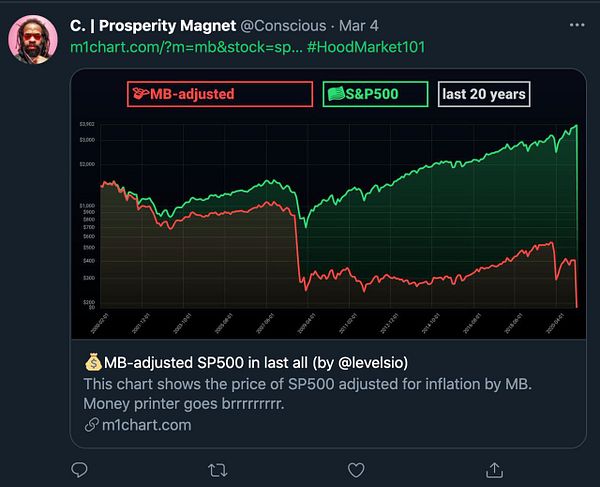Viewport: 600px width, 487px height.
Task: Like the tweet with the heart icon
Action: [x=354, y=468]
